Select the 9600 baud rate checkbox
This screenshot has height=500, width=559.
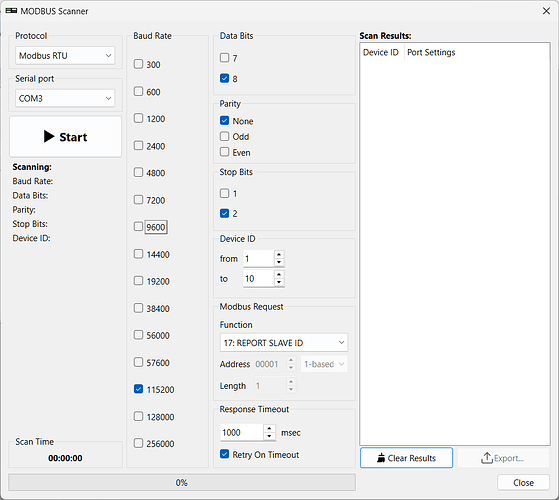point(138,227)
